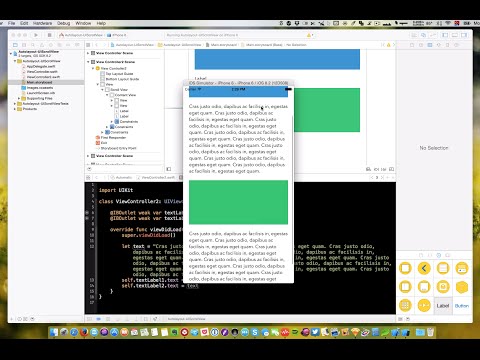Select the yellow cube object in library
Screen dimensions: 480x360
462,287
